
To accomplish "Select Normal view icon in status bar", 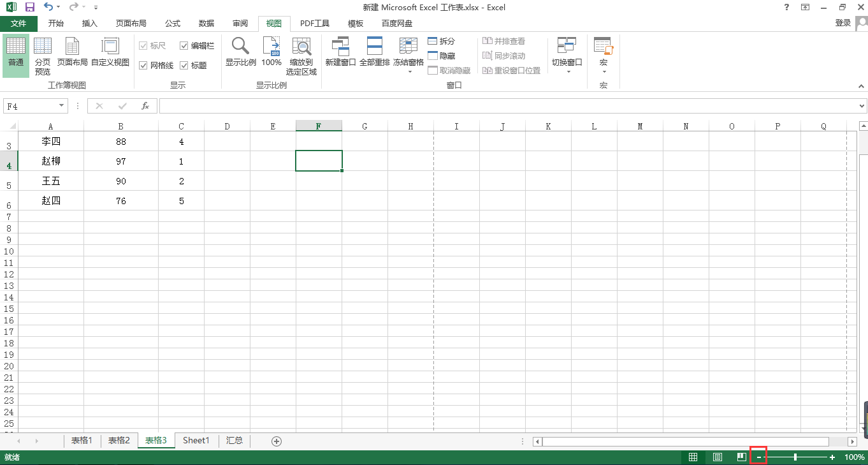I will point(693,457).
